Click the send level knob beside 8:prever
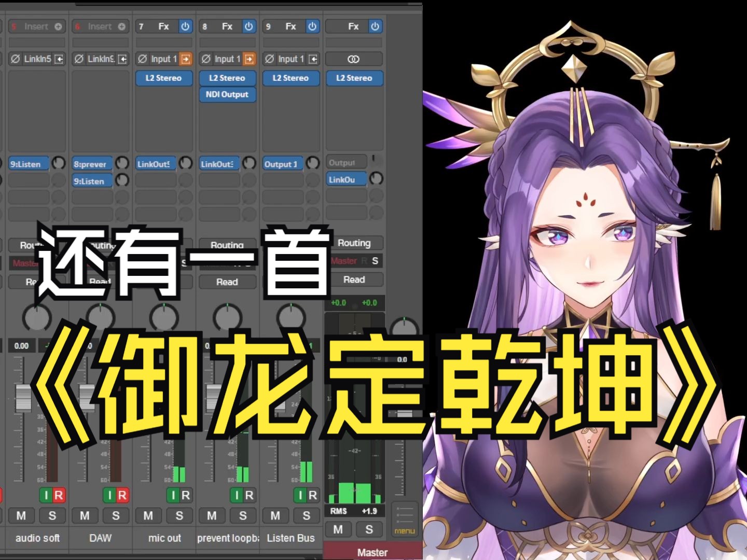747x560 pixels. click(122, 163)
